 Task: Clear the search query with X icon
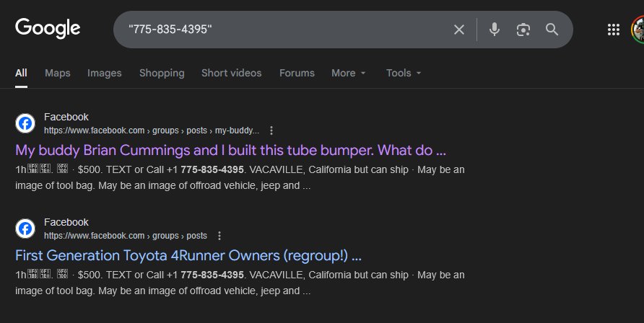(458, 30)
